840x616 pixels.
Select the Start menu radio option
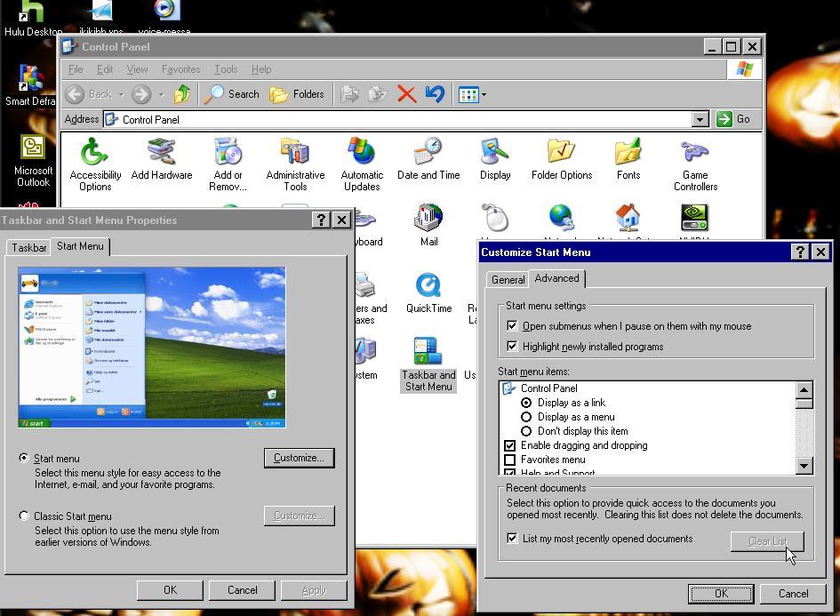pos(24,458)
